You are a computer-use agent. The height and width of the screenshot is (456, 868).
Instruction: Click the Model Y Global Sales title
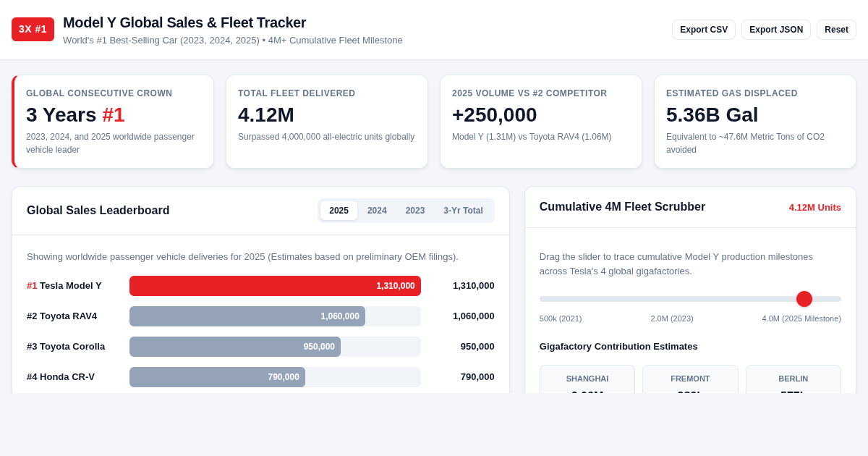(x=184, y=22)
